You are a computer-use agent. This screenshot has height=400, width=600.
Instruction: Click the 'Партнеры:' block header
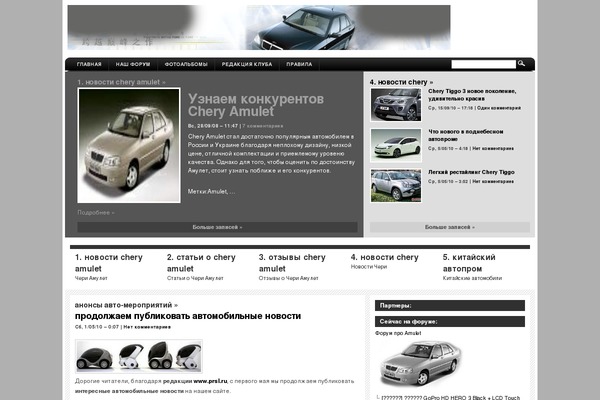point(450,305)
